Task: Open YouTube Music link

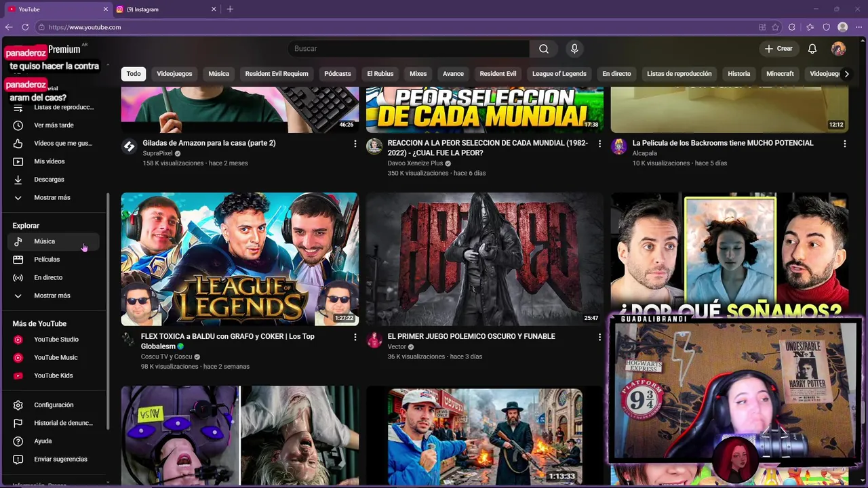Action: (x=54, y=357)
